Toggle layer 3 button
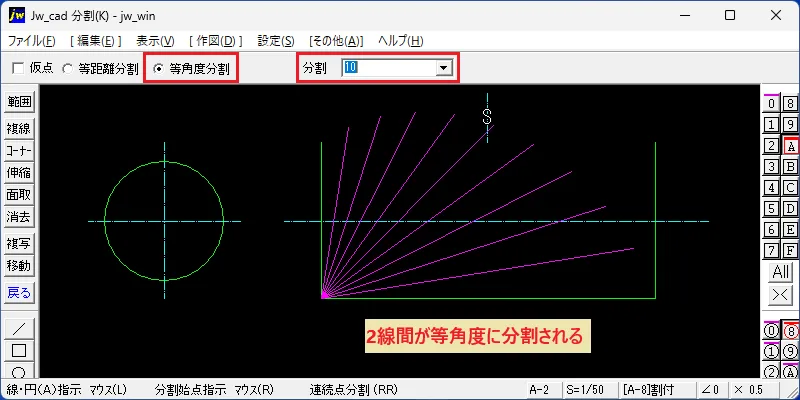Image resolution: width=800 pixels, height=400 pixels. [771, 166]
